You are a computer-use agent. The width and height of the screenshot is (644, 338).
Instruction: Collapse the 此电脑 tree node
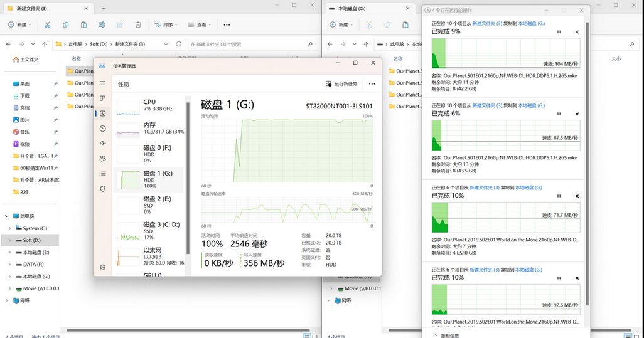[6, 216]
